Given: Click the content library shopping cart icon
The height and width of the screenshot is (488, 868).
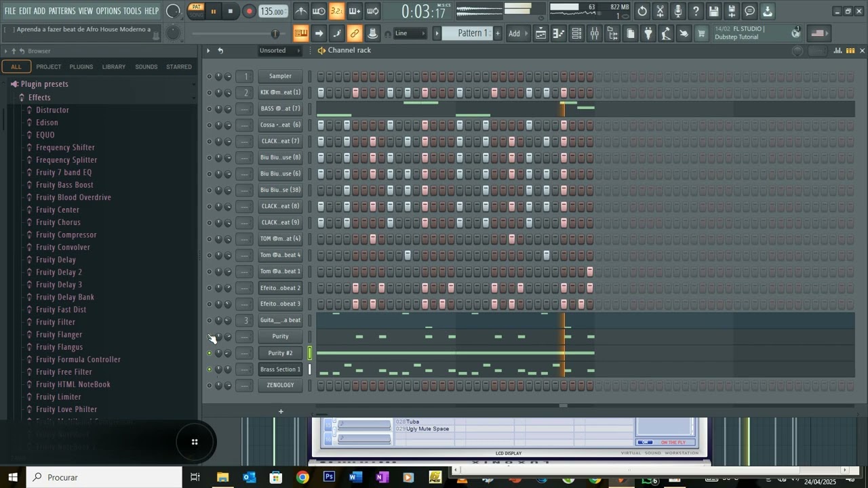Looking at the screenshot, I should pos(701,34).
